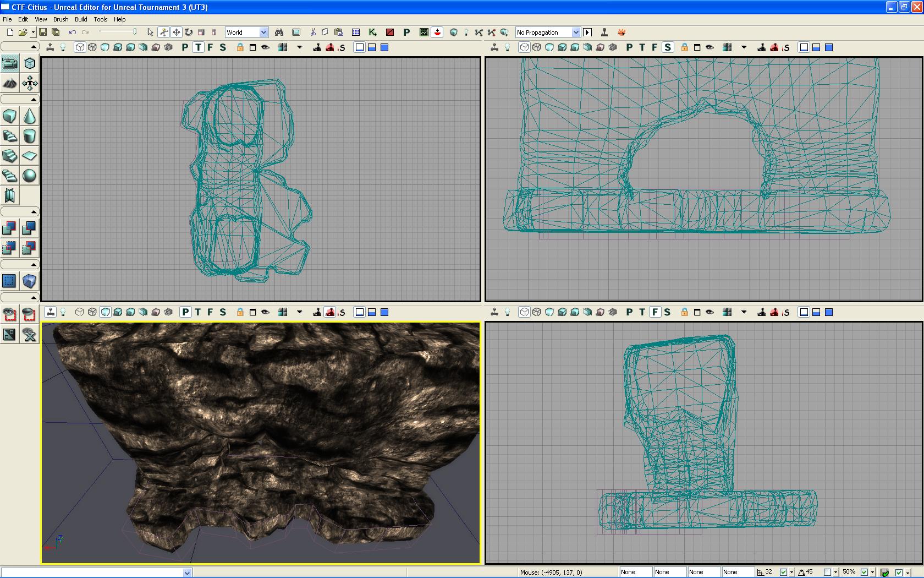Click the slider in the main toolbar
924x578 pixels.
(118, 32)
